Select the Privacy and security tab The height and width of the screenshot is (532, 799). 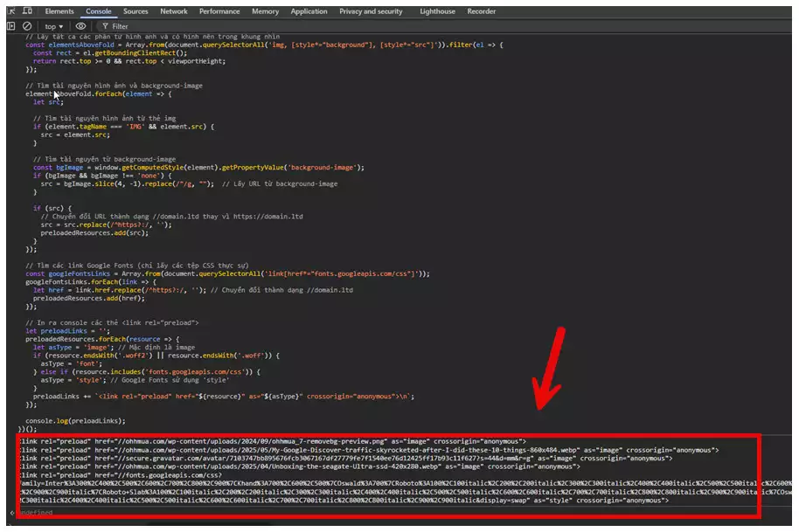[371, 11]
